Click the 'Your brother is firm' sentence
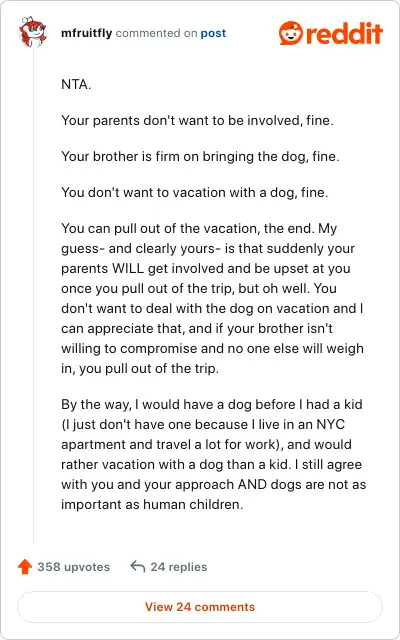The height and width of the screenshot is (640, 400). pos(200,156)
